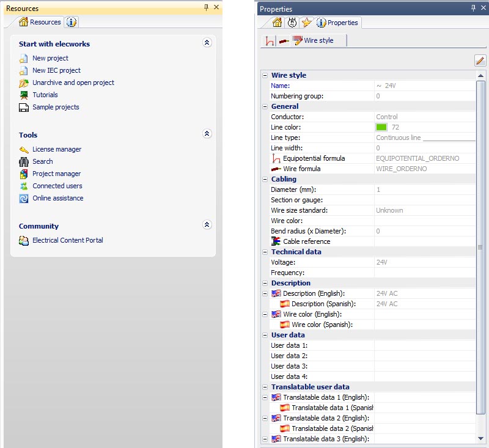Click the Name value field
The height and width of the screenshot is (448, 489).
point(425,86)
